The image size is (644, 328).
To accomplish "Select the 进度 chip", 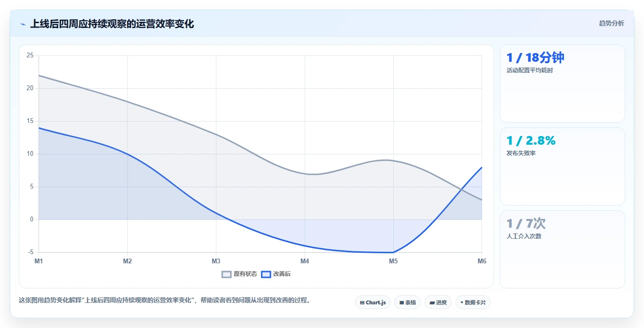I will [x=438, y=302].
